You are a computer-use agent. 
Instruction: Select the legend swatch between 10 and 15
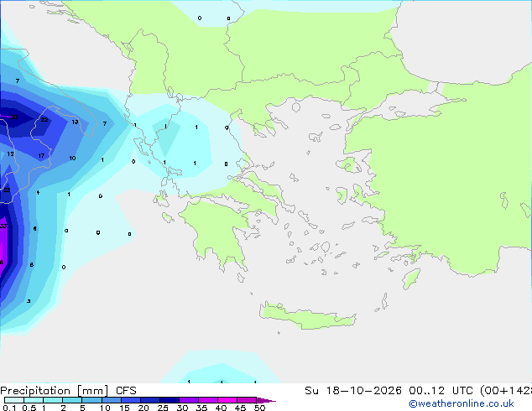(112, 400)
